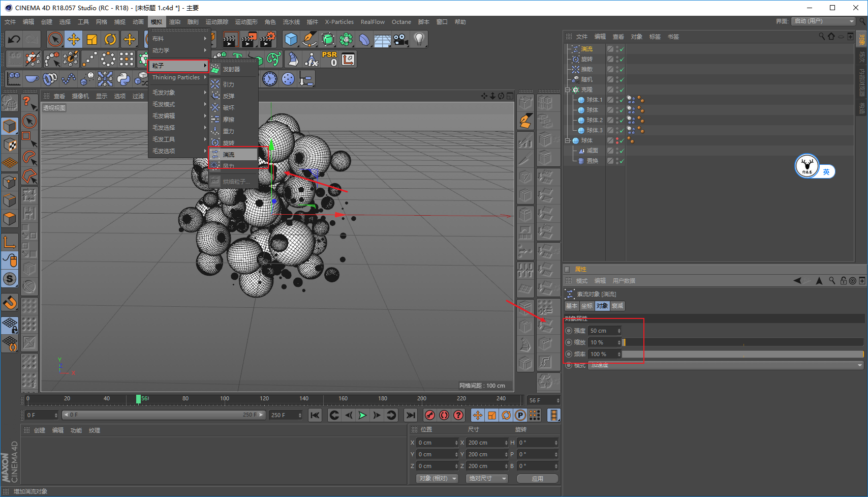Click the PSR reset icon
868x497 pixels.
pyautogui.click(x=329, y=59)
